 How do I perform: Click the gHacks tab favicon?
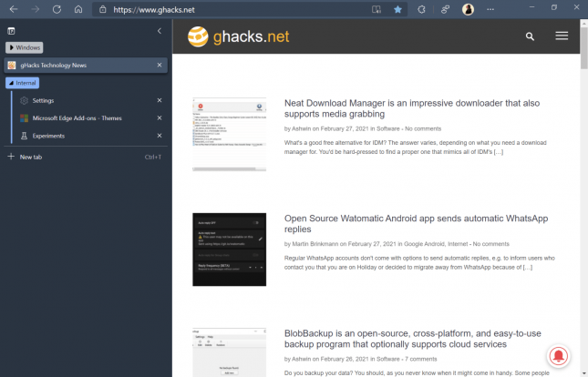[12, 66]
